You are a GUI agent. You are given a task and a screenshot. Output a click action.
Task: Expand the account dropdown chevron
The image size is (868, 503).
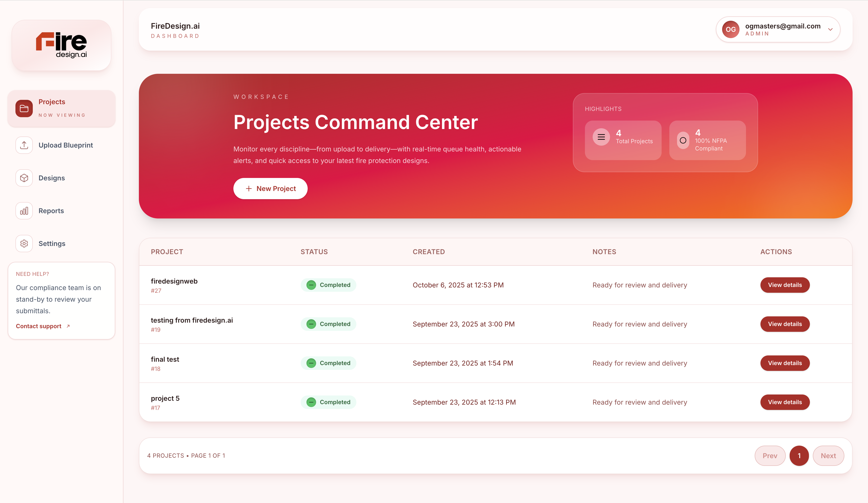[830, 30]
